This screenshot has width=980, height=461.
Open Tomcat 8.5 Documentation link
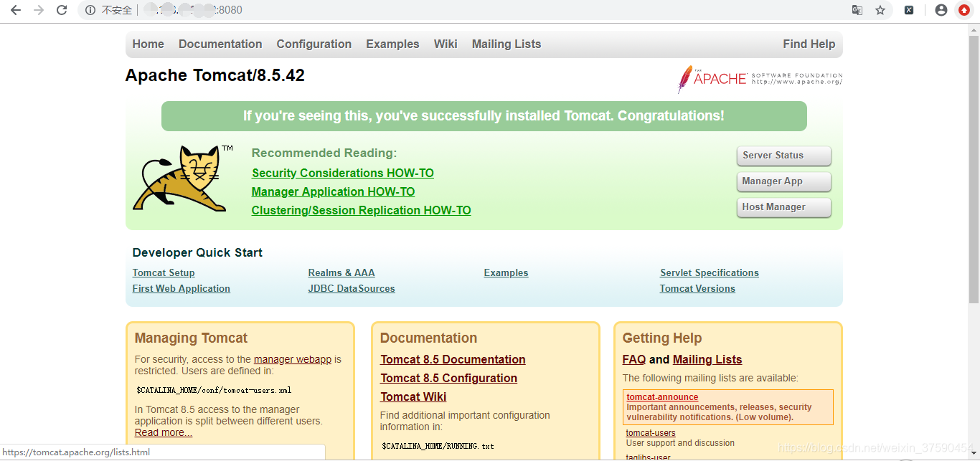point(453,359)
